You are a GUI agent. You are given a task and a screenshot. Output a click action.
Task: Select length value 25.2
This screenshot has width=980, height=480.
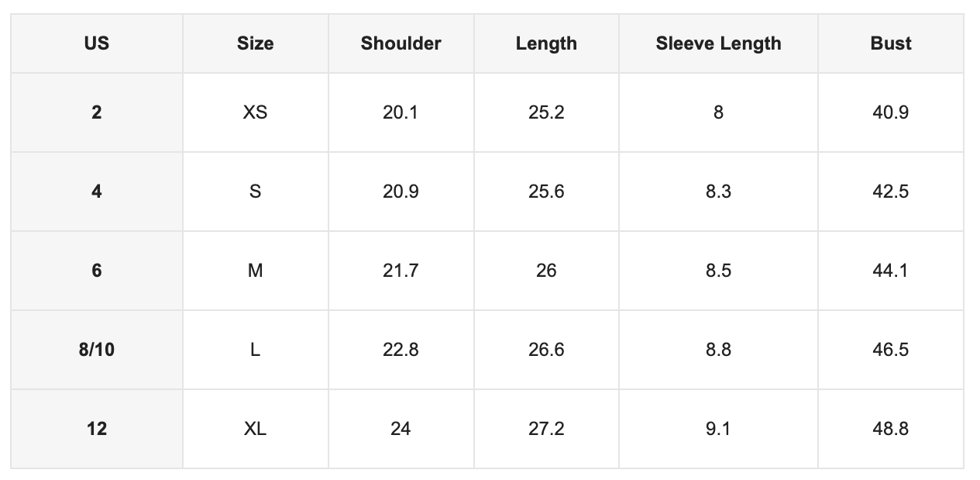click(546, 112)
